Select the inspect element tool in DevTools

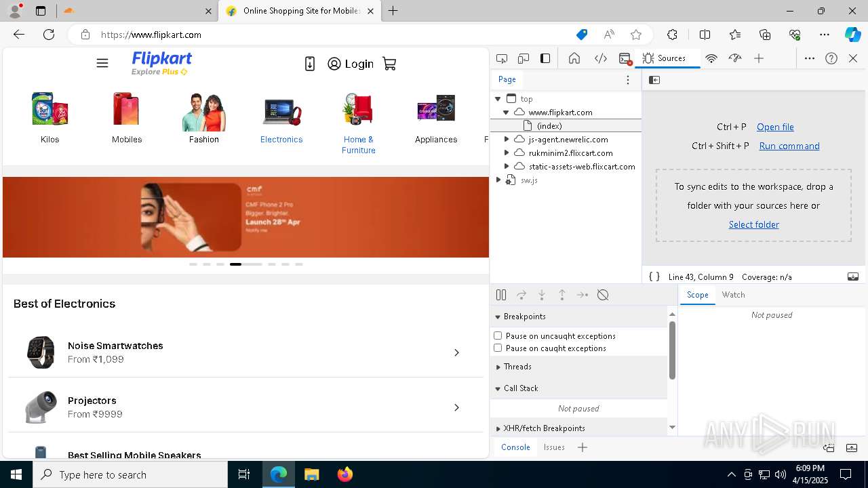click(502, 58)
